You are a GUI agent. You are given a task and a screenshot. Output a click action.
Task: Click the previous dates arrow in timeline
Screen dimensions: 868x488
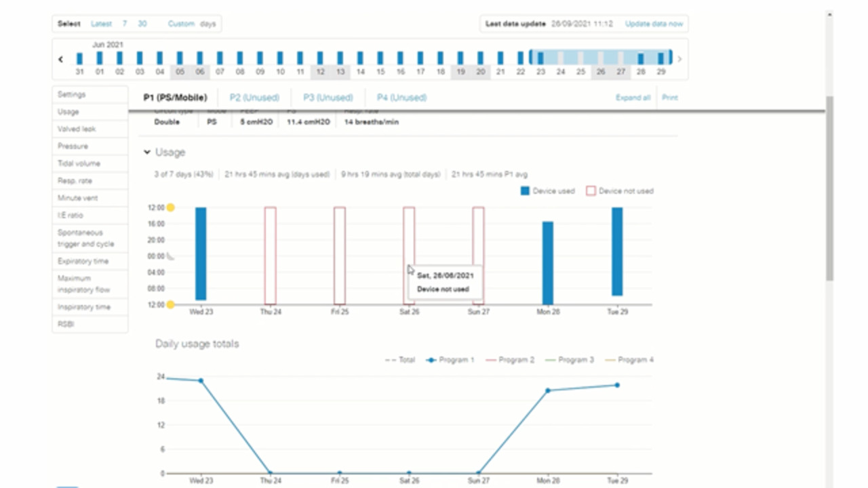tap(60, 59)
